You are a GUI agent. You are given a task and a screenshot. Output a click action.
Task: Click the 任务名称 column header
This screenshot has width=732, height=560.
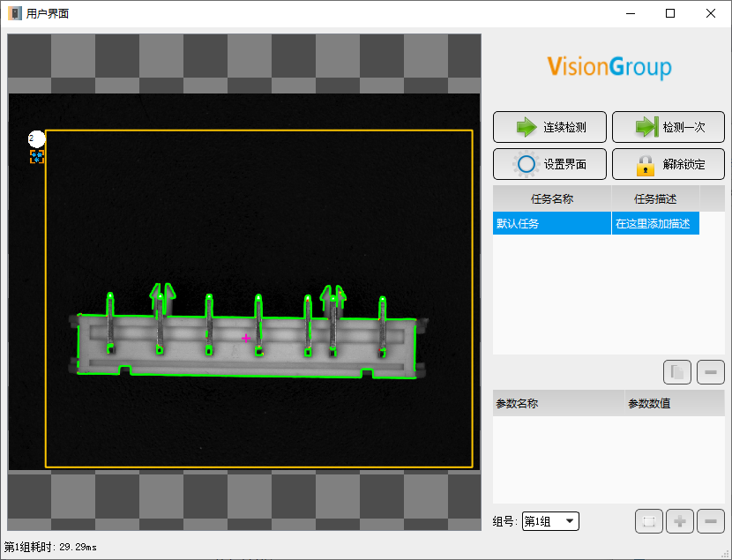(552, 198)
